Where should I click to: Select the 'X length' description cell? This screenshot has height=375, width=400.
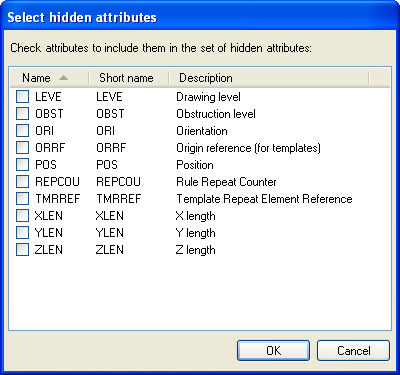195,216
